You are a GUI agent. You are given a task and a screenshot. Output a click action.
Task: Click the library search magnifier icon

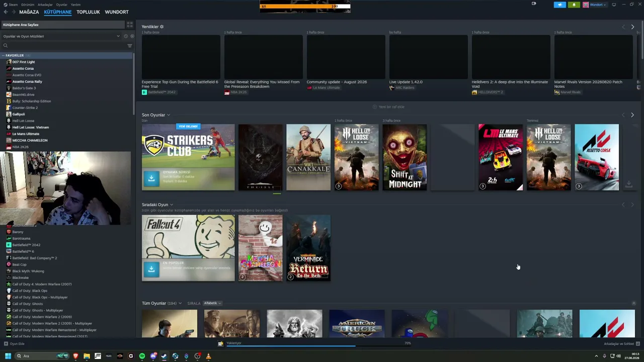point(6,46)
